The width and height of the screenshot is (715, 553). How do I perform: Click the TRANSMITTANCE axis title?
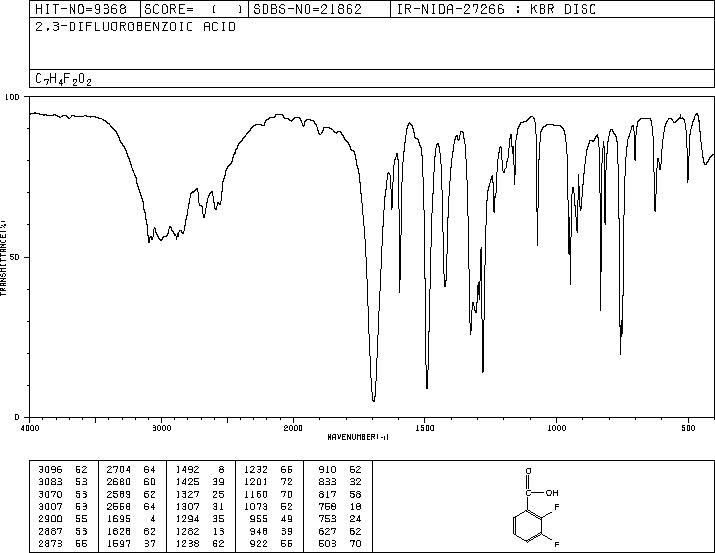point(3,258)
